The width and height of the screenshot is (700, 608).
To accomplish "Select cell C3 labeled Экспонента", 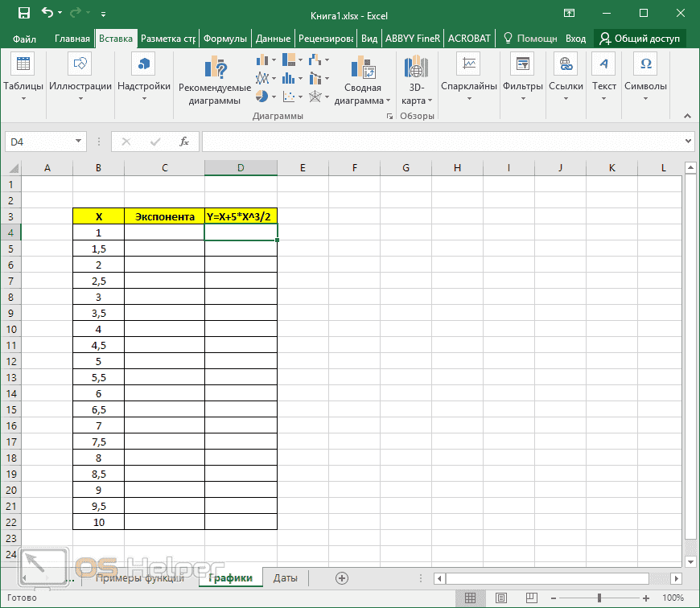I will coord(164,216).
